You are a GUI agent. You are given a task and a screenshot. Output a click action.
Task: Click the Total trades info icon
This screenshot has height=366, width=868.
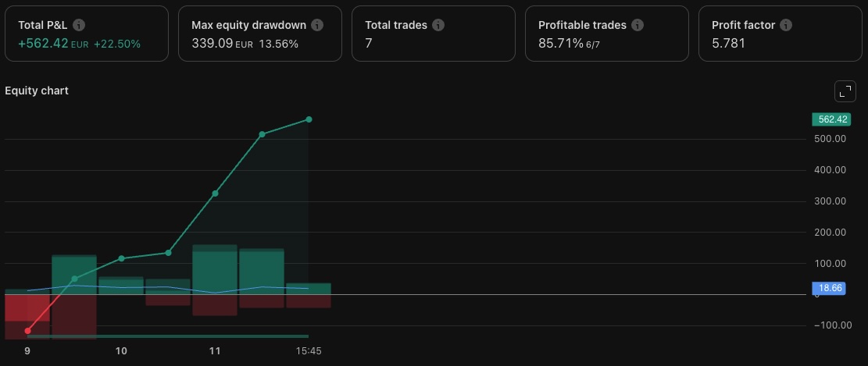point(438,26)
